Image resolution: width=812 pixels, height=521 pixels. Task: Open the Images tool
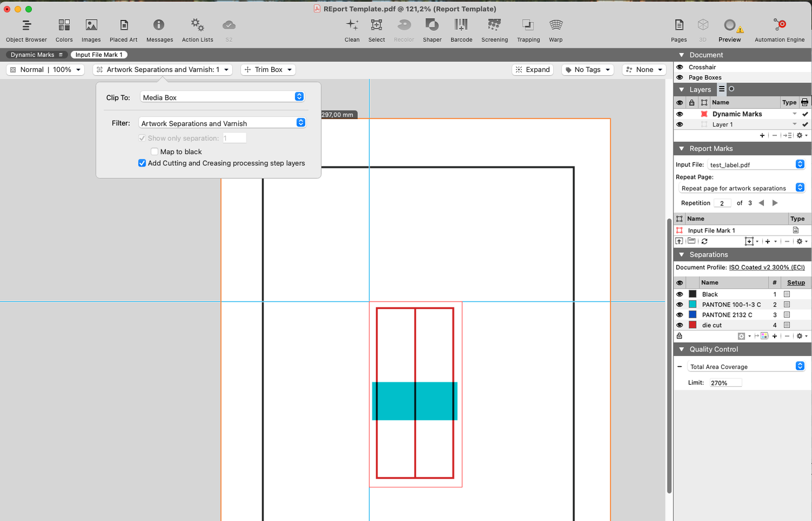pyautogui.click(x=91, y=30)
